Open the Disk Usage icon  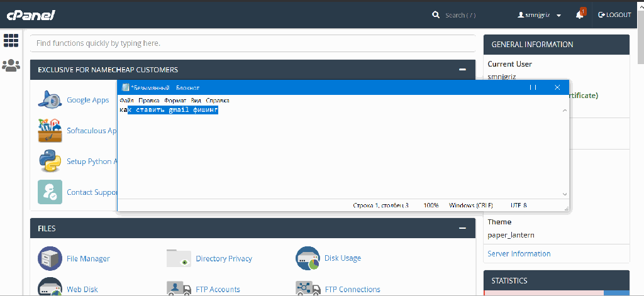point(308,258)
